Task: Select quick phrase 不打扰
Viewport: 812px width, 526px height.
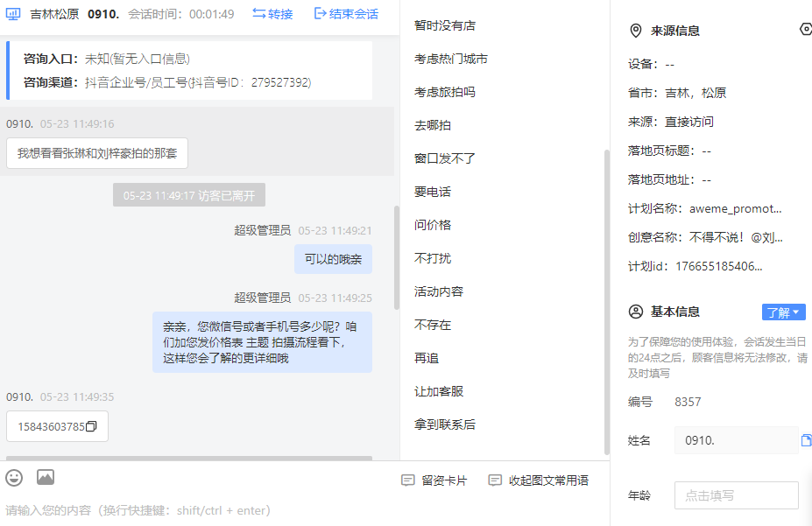Action: [433, 258]
